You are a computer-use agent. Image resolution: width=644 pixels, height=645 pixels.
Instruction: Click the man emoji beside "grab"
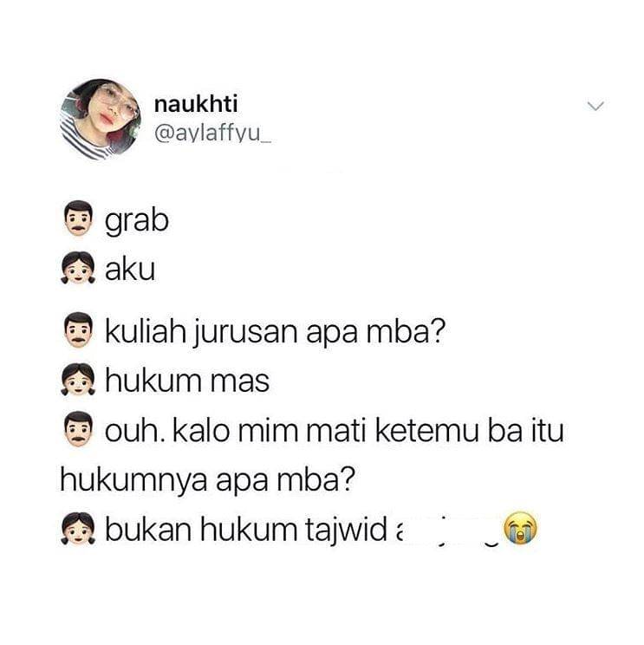tap(78, 218)
